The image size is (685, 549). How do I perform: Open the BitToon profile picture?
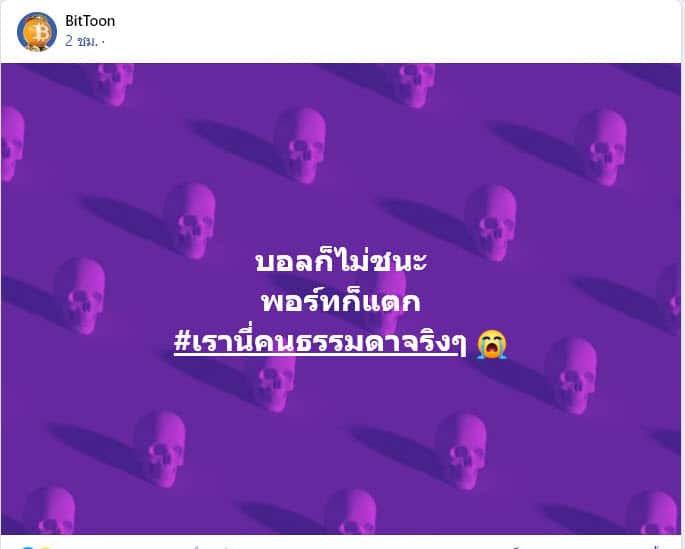37,31
